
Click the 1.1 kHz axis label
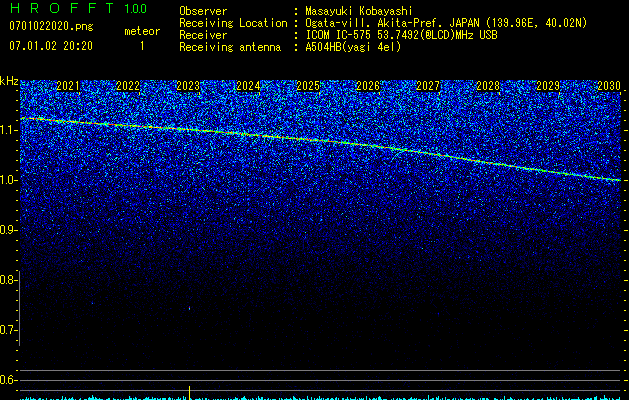7,130
